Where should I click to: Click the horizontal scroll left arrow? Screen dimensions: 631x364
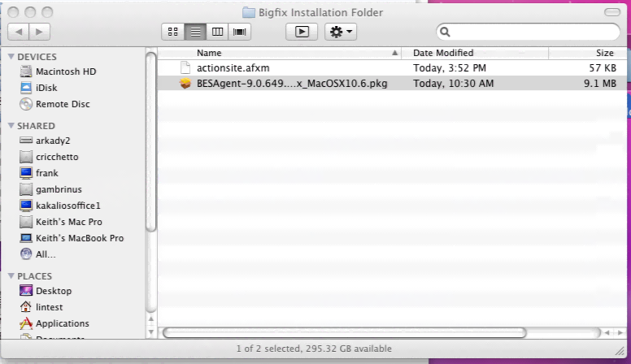coord(607,332)
